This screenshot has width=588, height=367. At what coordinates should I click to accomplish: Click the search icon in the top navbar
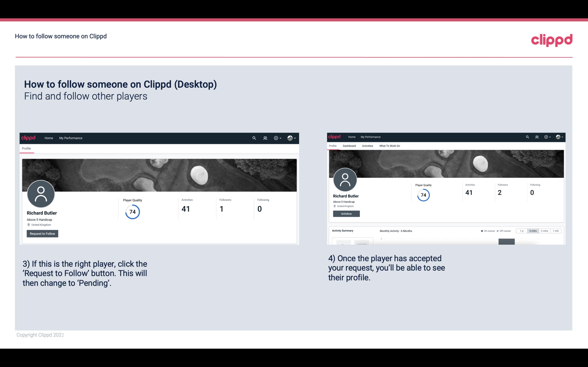(254, 138)
